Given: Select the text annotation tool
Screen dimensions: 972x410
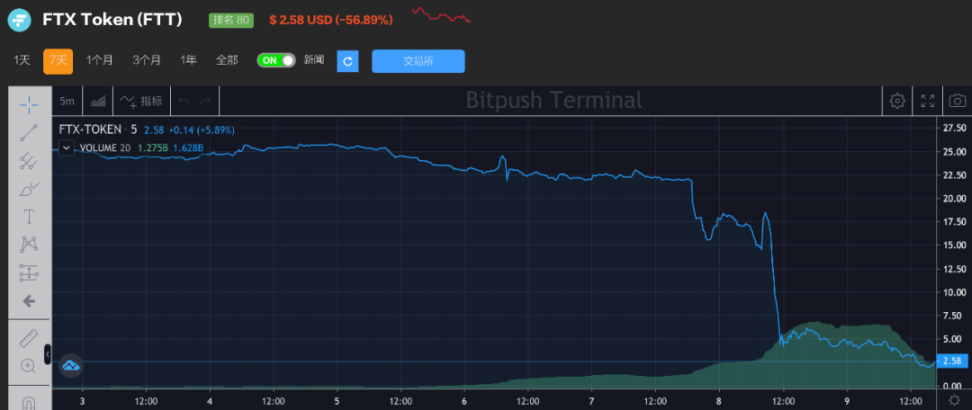Looking at the screenshot, I should (x=29, y=216).
